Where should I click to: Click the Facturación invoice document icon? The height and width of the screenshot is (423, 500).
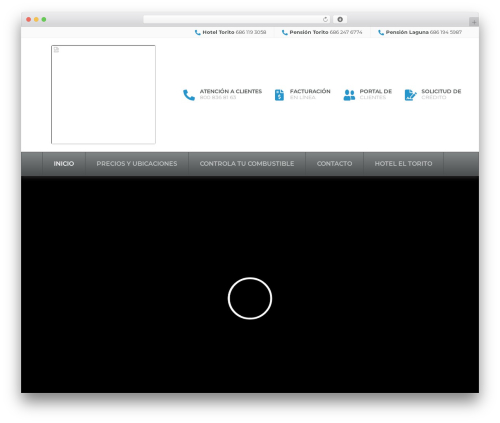coord(279,95)
